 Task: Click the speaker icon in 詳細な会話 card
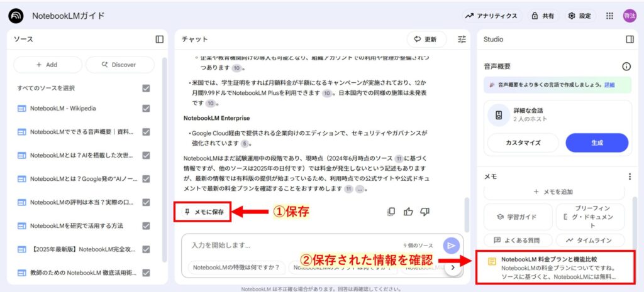coord(499,116)
